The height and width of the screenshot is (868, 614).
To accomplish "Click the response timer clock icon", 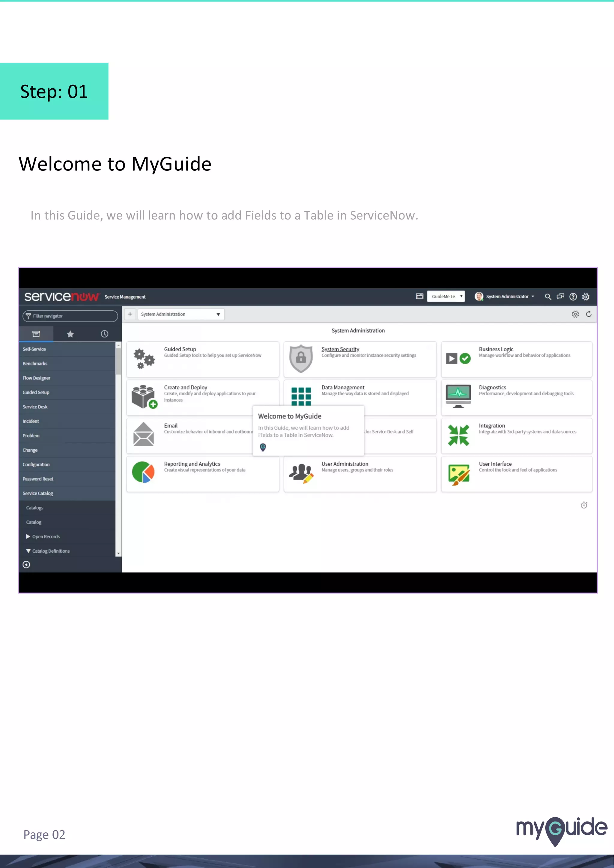I will click(x=584, y=505).
